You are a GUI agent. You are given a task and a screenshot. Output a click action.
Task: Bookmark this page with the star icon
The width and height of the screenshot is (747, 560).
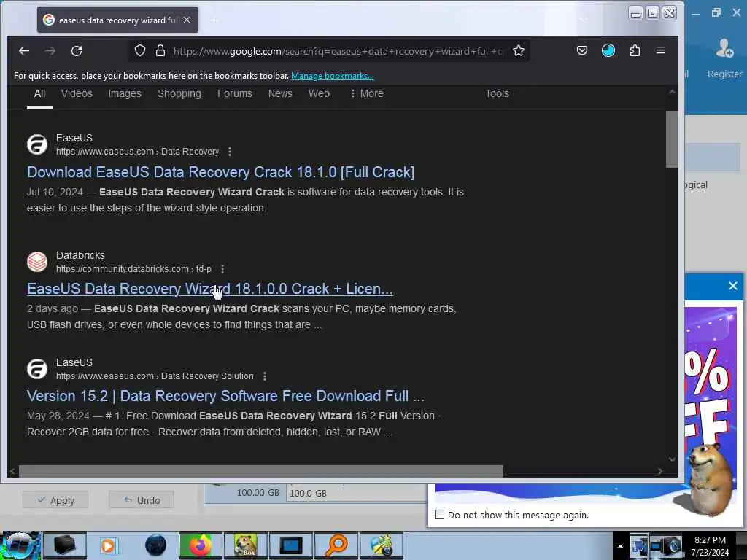(x=519, y=50)
